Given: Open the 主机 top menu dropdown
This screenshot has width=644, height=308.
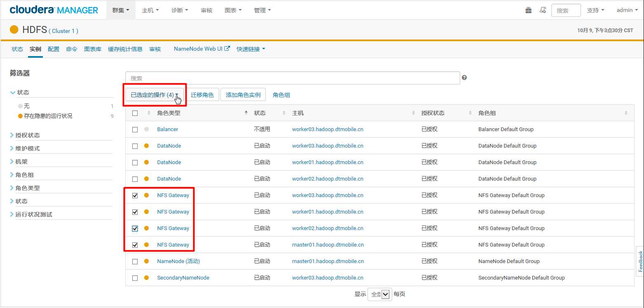Looking at the screenshot, I should tap(150, 10).
